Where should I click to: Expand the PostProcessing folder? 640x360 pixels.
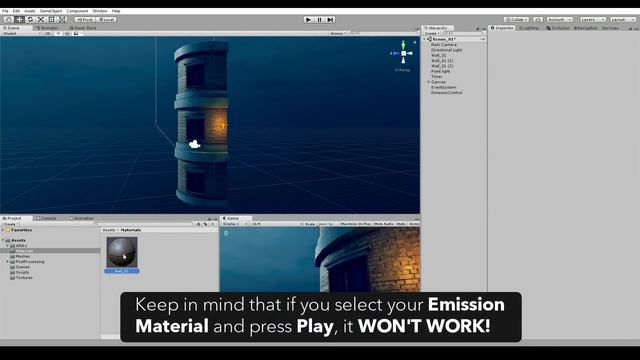pyautogui.click(x=7, y=262)
